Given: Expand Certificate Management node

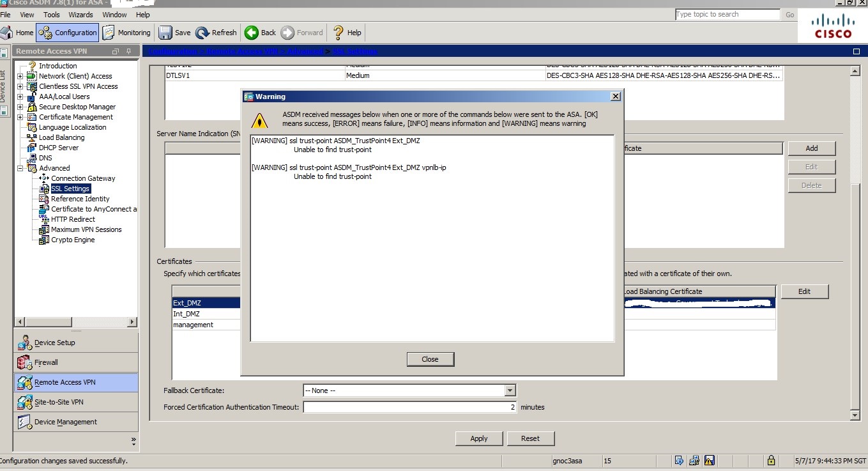Looking at the screenshot, I should tap(20, 117).
